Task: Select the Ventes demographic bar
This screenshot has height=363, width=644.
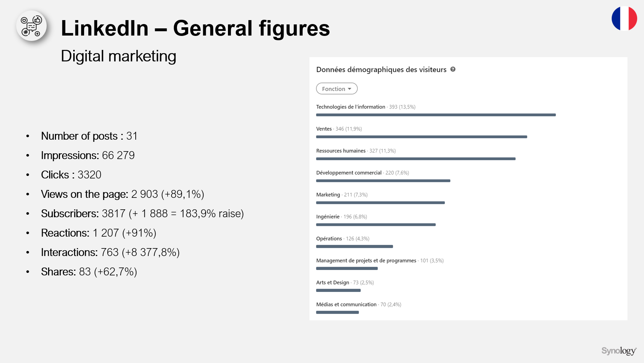Action: tap(421, 137)
